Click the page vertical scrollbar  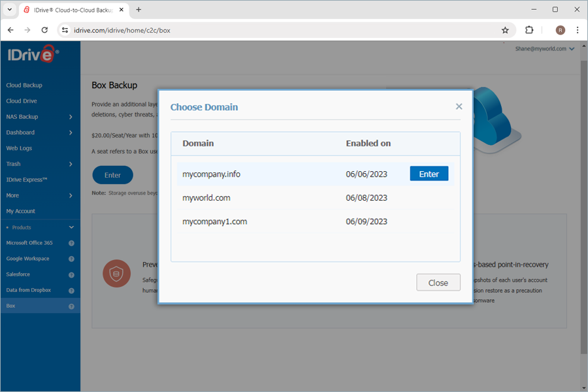[584, 206]
